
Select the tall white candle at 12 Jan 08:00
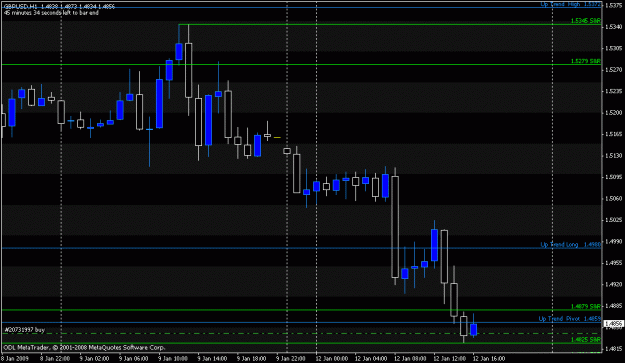395,227
